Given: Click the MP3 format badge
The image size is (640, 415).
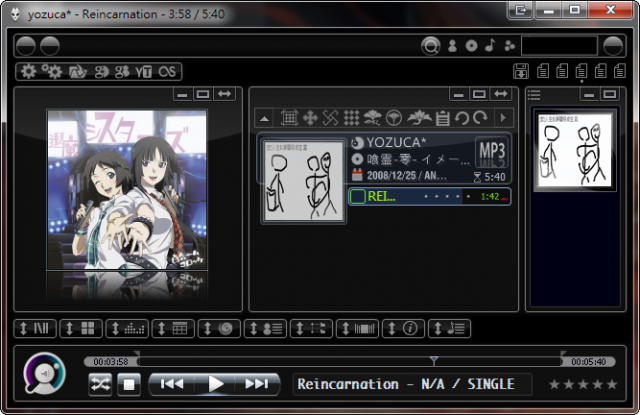Looking at the screenshot, I should [x=492, y=151].
